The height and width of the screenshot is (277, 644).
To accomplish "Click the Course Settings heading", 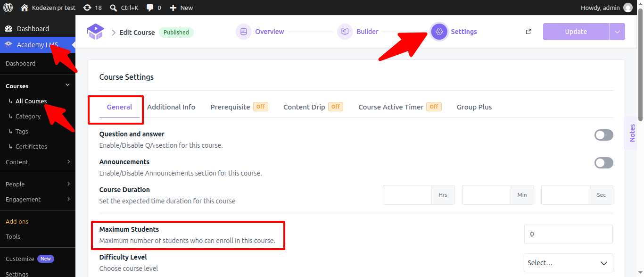I will click(126, 77).
